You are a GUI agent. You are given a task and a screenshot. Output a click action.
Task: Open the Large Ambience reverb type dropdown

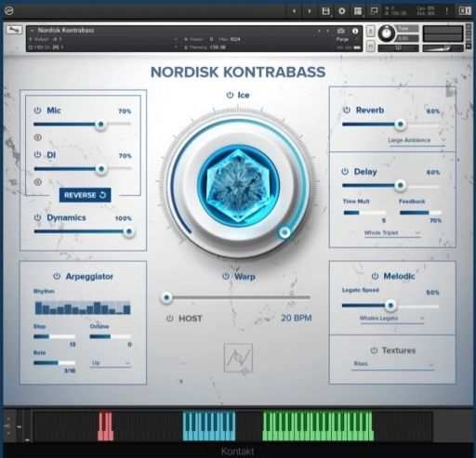tap(416, 140)
